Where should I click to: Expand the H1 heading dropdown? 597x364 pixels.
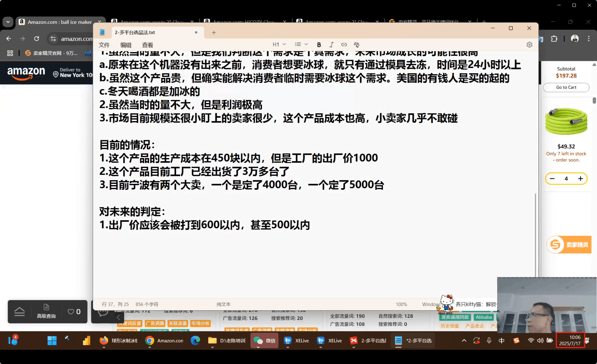click(279, 45)
